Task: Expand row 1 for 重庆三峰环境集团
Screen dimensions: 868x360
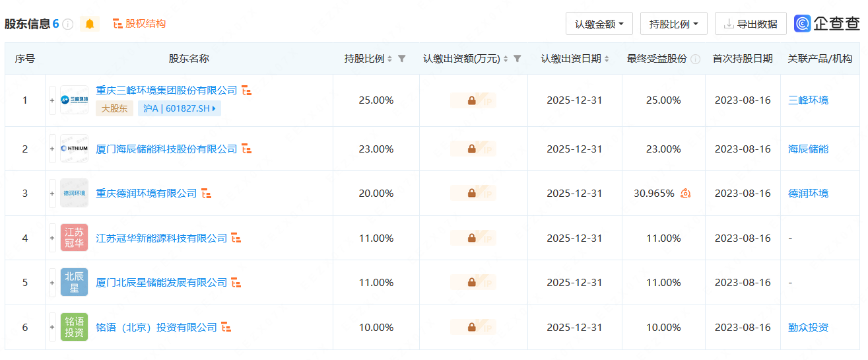Action: point(52,100)
